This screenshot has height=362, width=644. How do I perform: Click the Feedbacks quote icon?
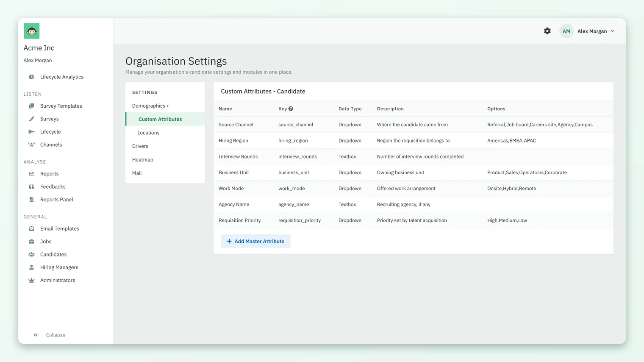click(31, 187)
